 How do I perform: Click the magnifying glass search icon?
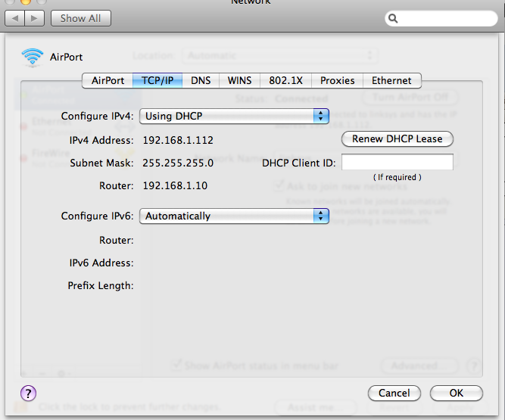393,18
